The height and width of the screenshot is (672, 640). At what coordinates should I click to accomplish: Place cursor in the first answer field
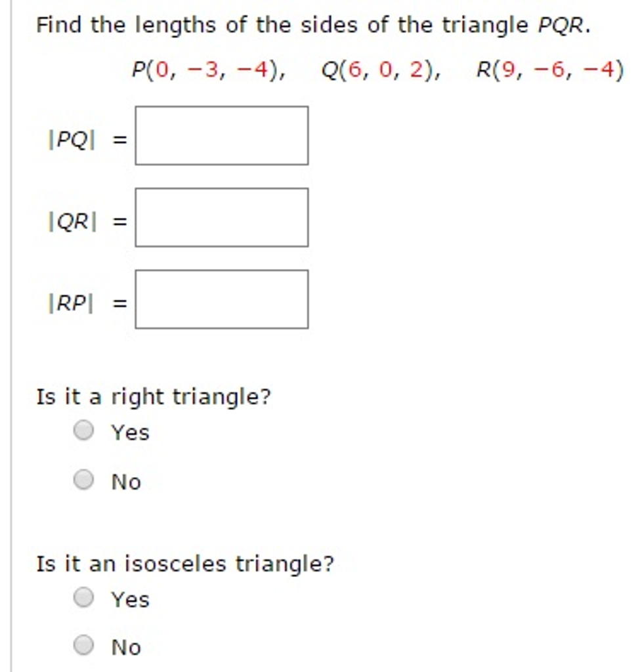tap(221, 135)
